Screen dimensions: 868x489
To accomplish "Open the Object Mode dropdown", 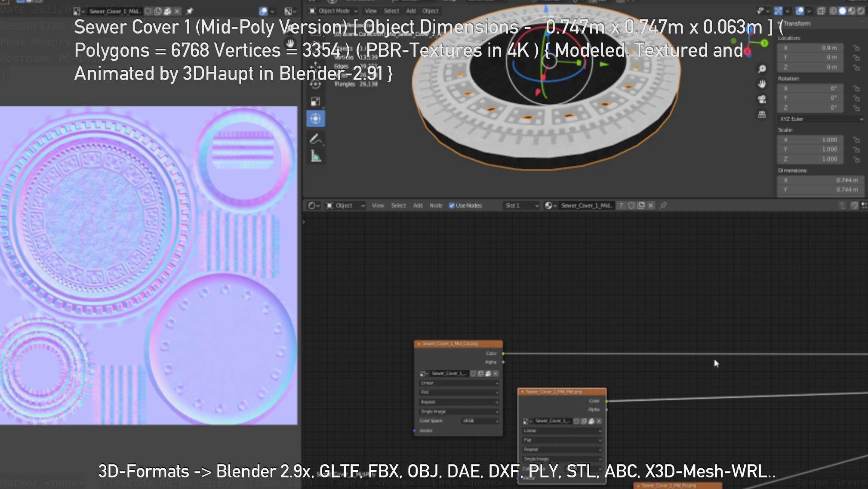I will coord(333,11).
